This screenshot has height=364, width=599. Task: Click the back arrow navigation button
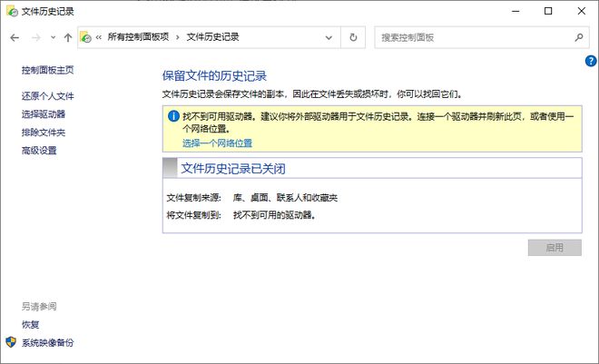pos(15,37)
